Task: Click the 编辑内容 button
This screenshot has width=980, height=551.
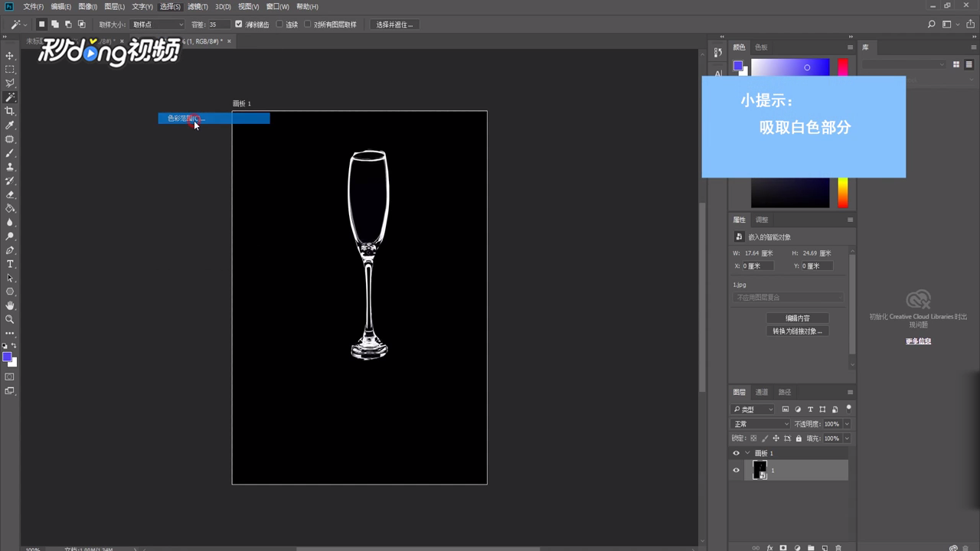Action: (797, 318)
